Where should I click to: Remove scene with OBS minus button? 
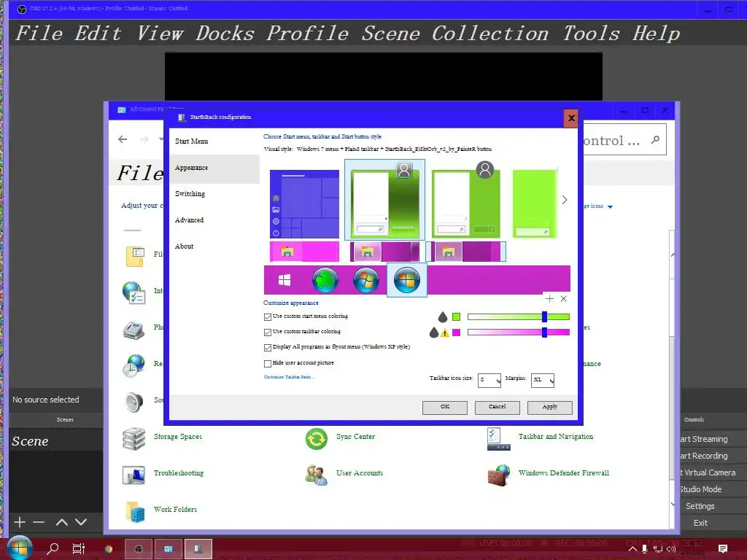(x=39, y=522)
